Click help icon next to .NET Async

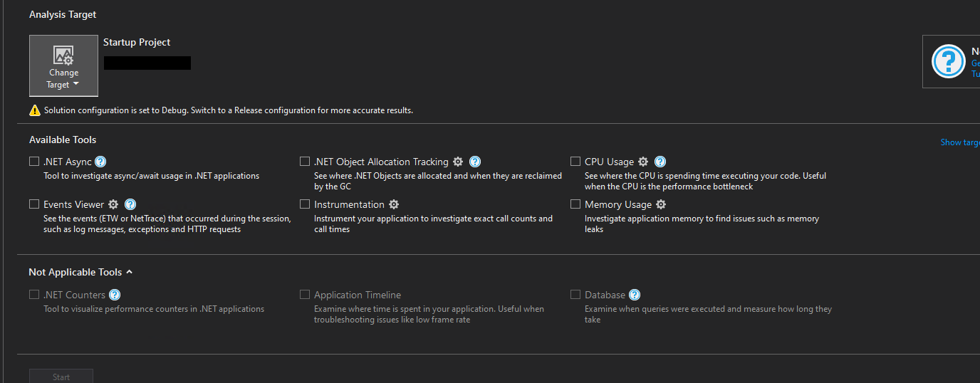click(100, 162)
